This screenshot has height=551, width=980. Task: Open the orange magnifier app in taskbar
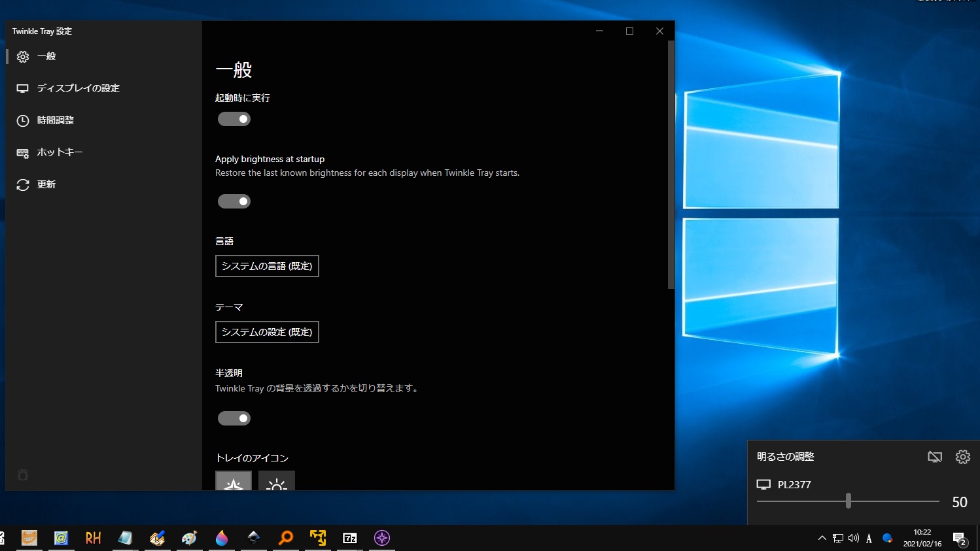(286, 538)
